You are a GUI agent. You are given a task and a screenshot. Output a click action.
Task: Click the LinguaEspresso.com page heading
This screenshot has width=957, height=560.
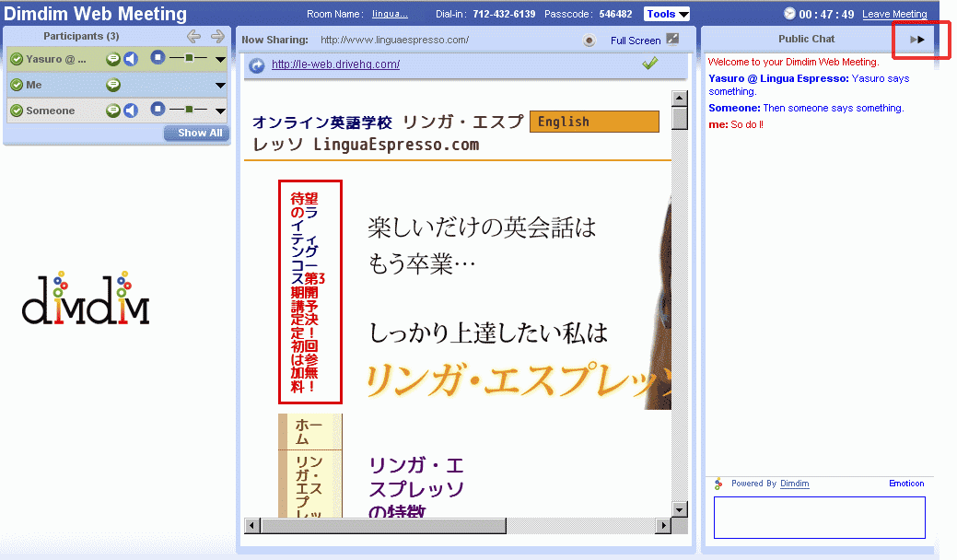coord(397,146)
